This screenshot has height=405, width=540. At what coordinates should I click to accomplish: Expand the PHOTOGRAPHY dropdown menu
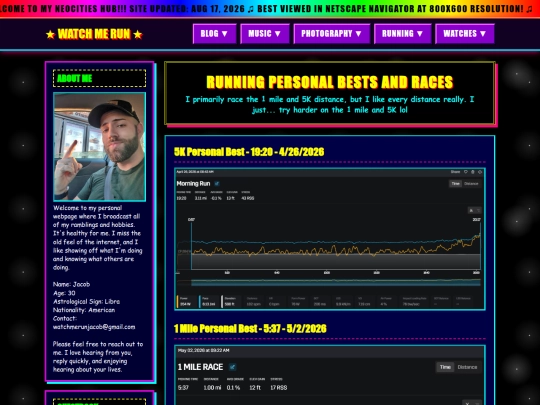(332, 34)
